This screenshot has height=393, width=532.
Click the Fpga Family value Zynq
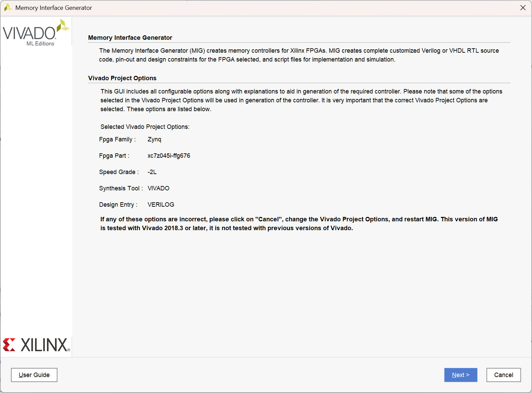[x=155, y=139]
